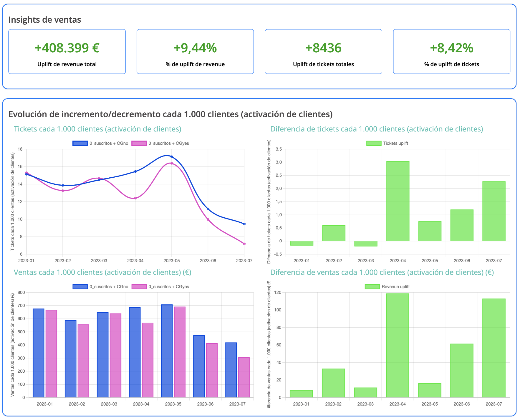Select blue 2023-05 point on Tickets line chart
520x420 pixels.
[x=172, y=157]
